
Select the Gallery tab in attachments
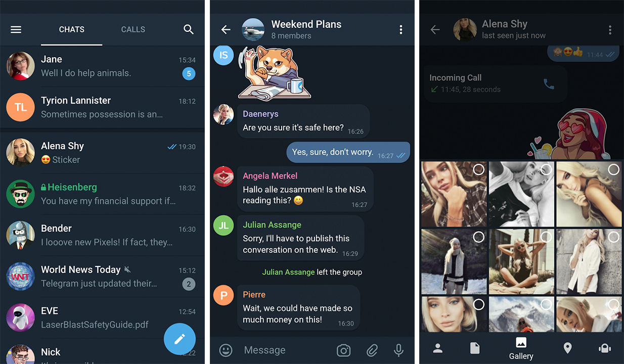click(521, 349)
